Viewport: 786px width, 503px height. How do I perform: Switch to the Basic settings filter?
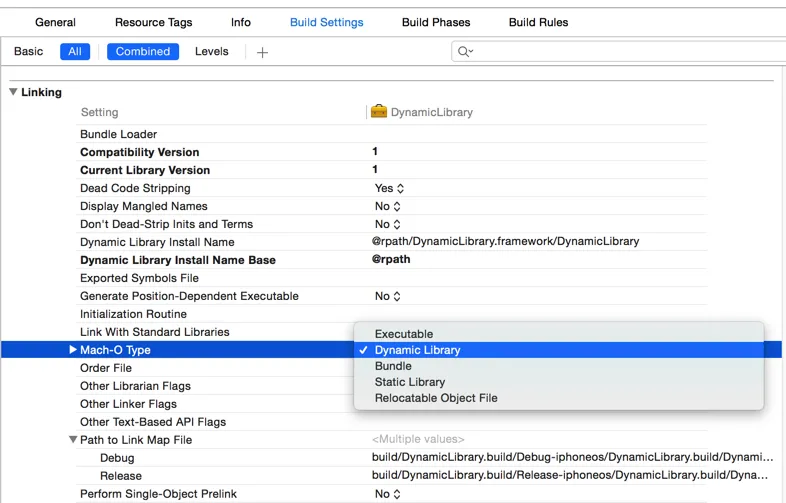[x=29, y=52]
